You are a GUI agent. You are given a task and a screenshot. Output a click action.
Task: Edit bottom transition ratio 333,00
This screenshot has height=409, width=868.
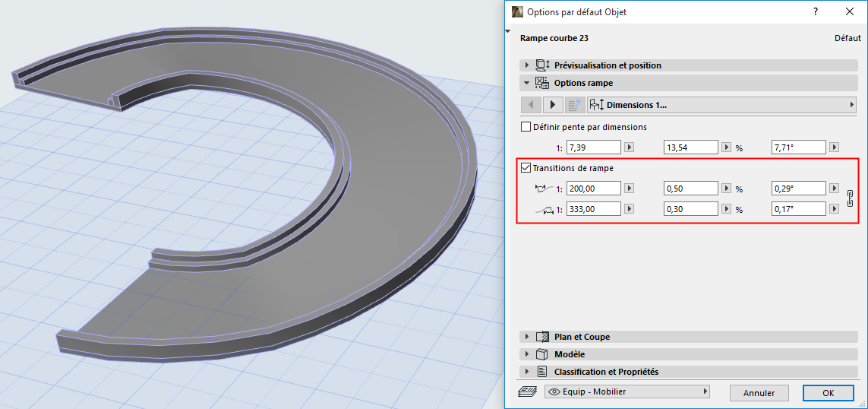(594, 209)
